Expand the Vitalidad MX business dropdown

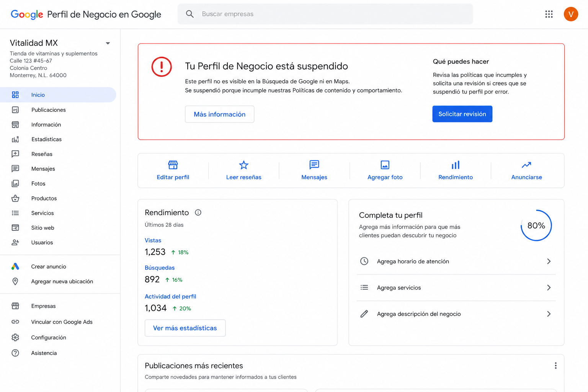(108, 43)
